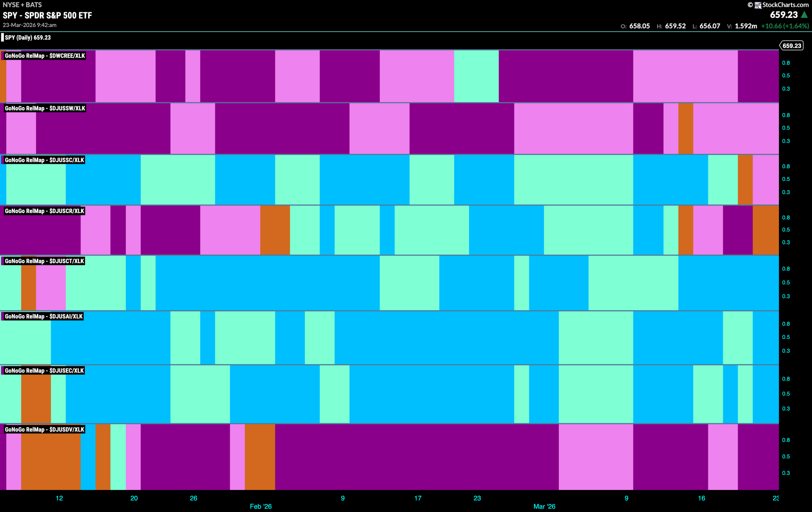
Task: Click the green up-arrow beside 659.23
Action: coord(805,15)
